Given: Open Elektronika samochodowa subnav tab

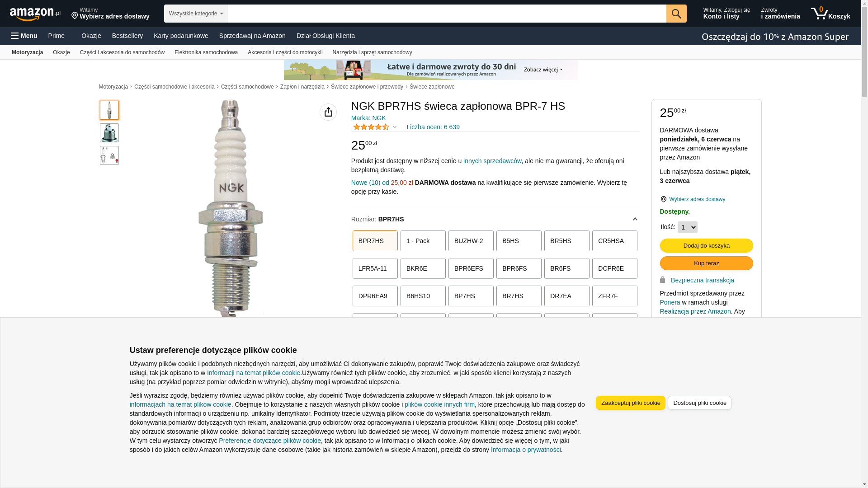Looking at the screenshot, I should [x=206, y=52].
